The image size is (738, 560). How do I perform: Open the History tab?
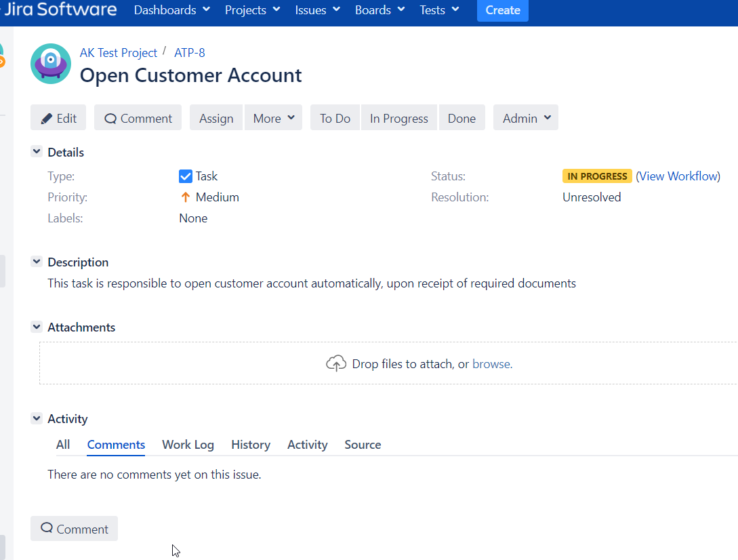click(251, 445)
